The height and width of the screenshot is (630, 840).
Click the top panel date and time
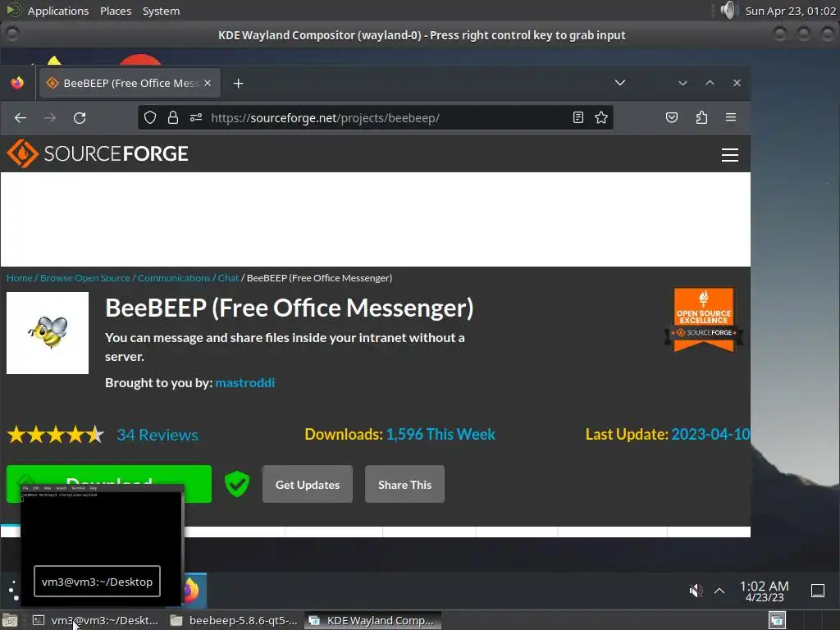pos(790,11)
